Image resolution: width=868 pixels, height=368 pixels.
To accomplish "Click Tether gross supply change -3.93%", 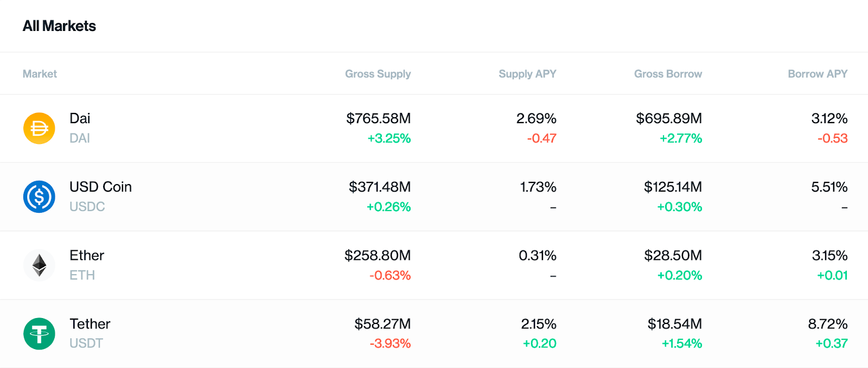I will [x=390, y=344].
